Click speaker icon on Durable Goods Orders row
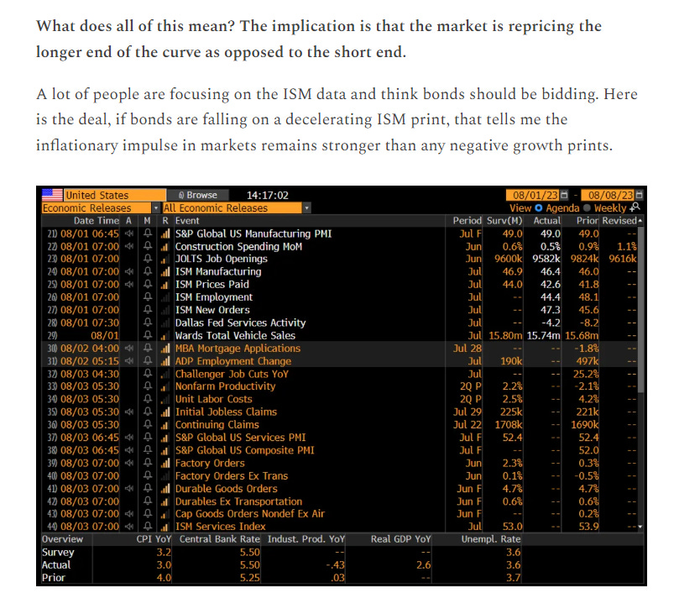700x614 pixels. (x=129, y=489)
